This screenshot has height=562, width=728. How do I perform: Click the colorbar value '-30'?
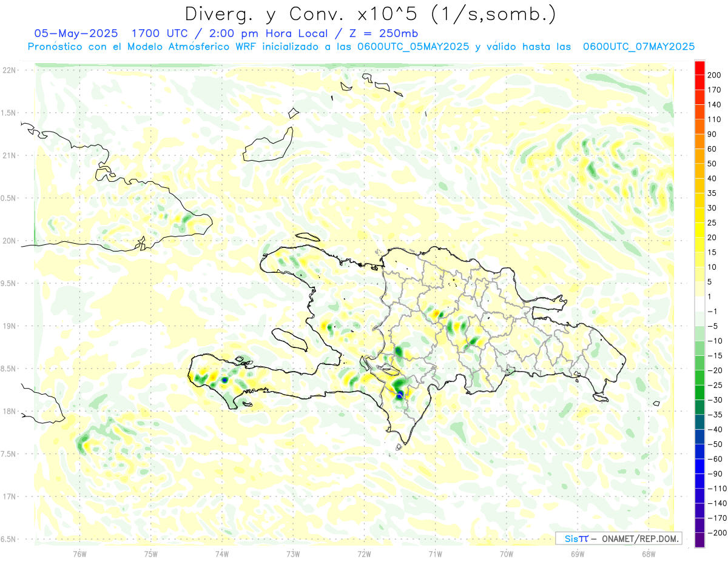(716, 400)
